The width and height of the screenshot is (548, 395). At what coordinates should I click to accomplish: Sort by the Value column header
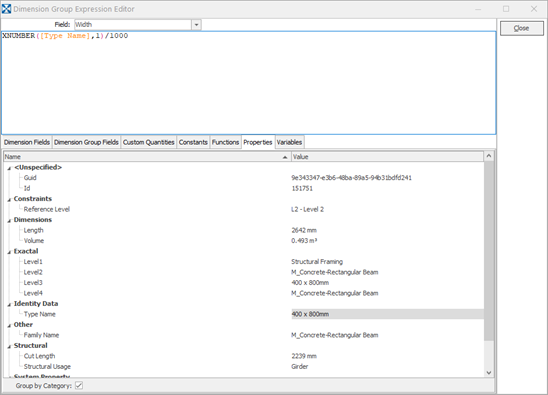387,157
